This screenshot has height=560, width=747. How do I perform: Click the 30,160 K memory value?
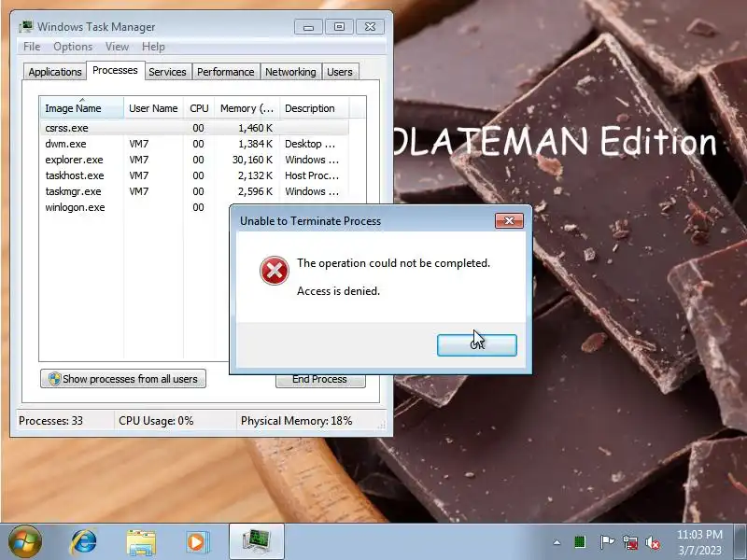[252, 160]
